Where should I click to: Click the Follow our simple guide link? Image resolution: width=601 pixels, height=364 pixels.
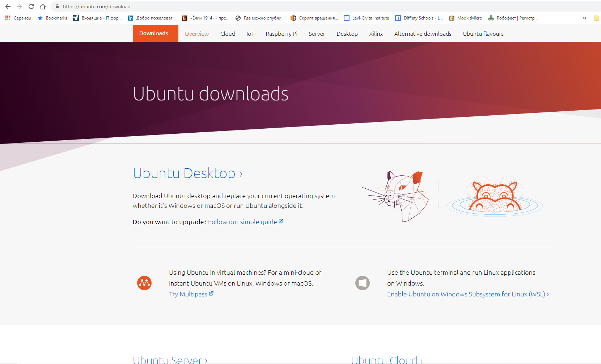[x=245, y=222]
